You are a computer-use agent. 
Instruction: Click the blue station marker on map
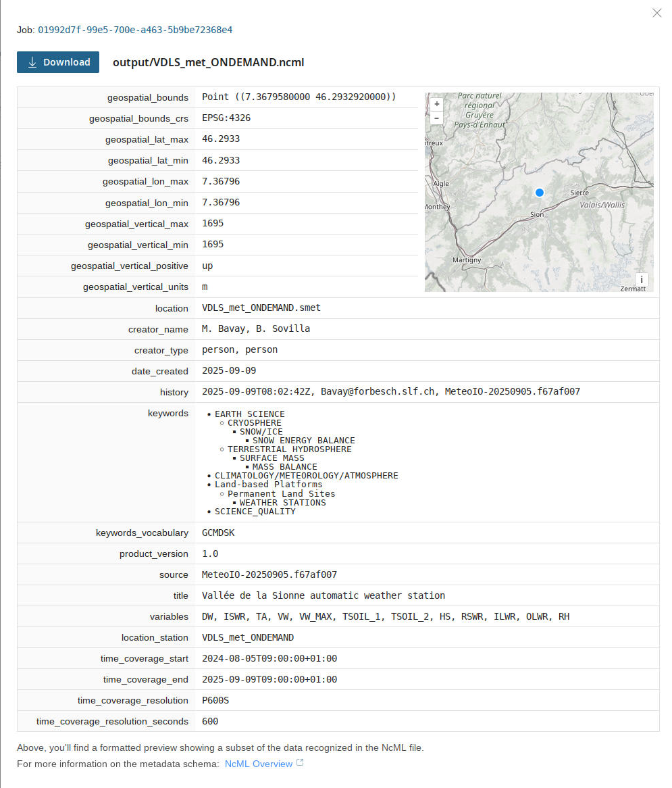539,193
